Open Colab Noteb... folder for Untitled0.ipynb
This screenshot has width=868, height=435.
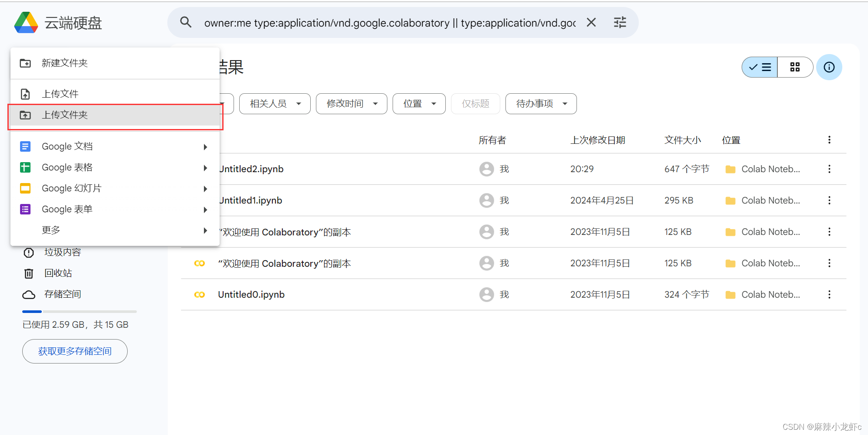pyautogui.click(x=763, y=295)
